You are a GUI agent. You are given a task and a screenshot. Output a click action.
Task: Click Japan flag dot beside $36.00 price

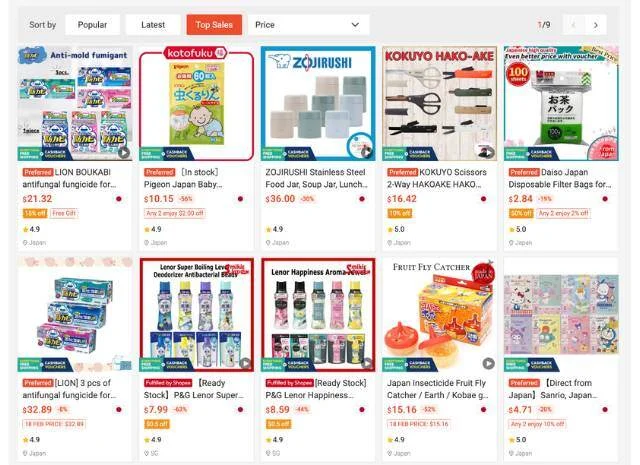pos(362,199)
